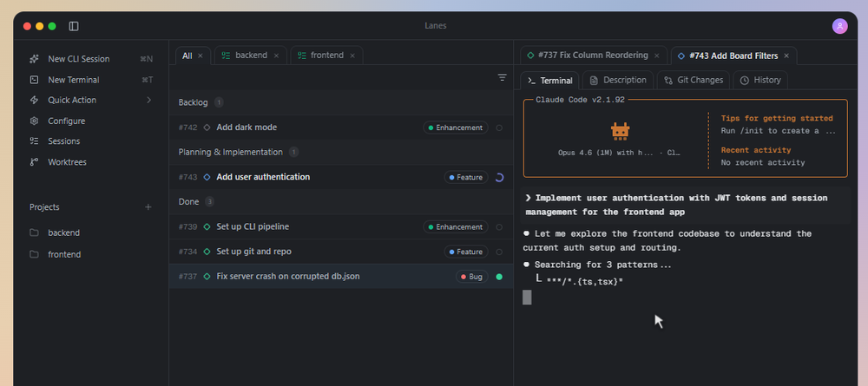Screen dimensions: 868x386
Task: Close the backend board tab
Action: [276, 56]
